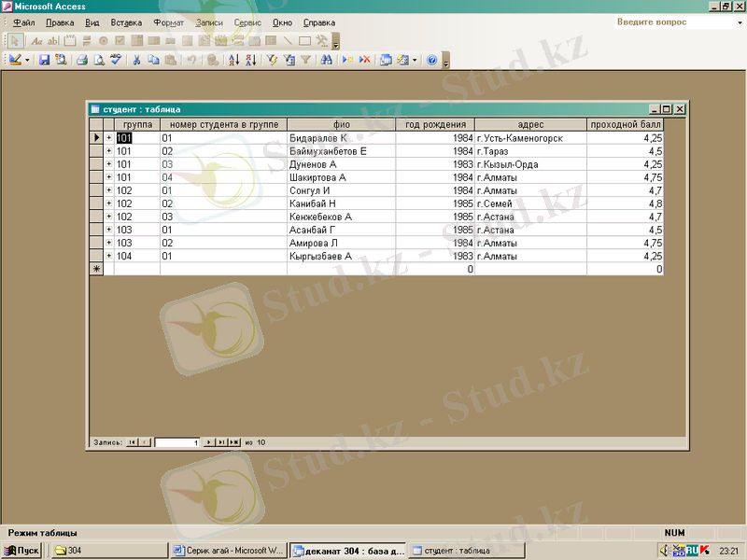Screen dimensions: 747x560
Task: Open the View mode dropdown arrow
Action: (28, 60)
